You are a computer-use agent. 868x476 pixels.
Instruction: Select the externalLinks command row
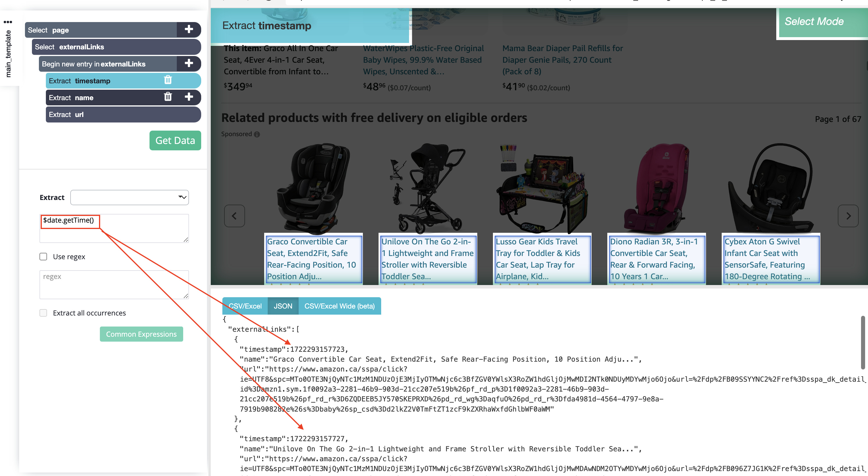[x=116, y=46]
